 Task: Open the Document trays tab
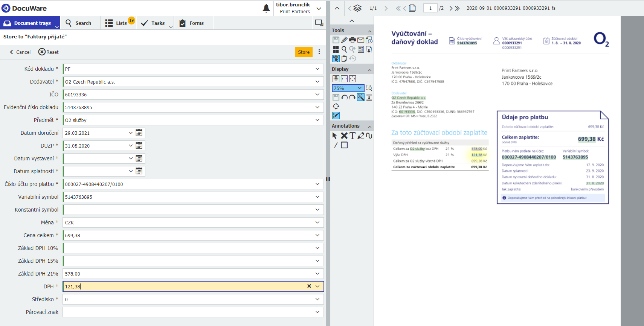(30, 23)
